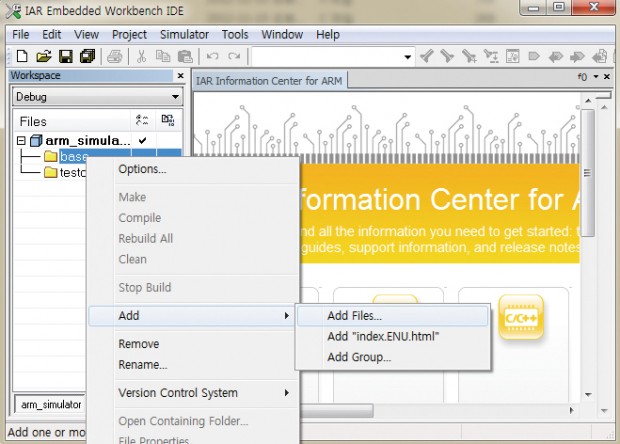This screenshot has height=444, width=620.
Task: Click the Find Next toolbar icon
Action: (x=448, y=56)
